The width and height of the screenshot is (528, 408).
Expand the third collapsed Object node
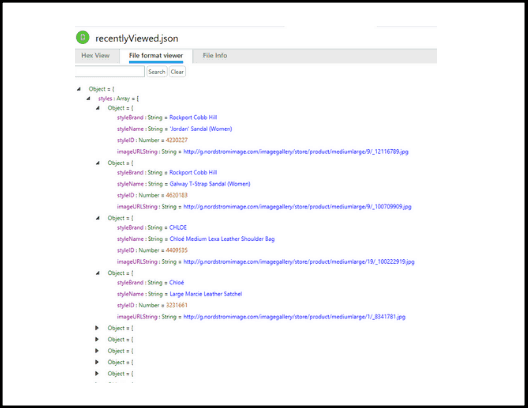tap(97, 351)
